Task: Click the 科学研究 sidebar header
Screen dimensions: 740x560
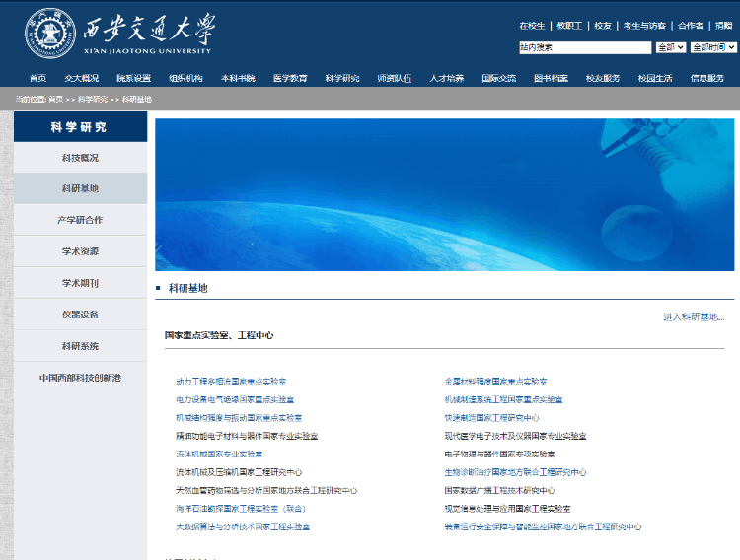Action: point(80,127)
